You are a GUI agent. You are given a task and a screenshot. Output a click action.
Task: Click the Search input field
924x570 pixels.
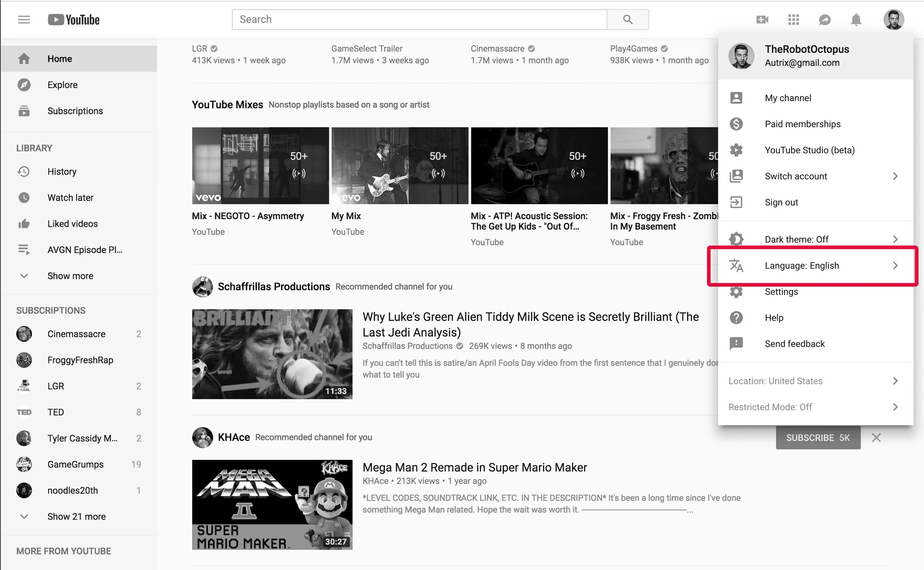pos(419,20)
